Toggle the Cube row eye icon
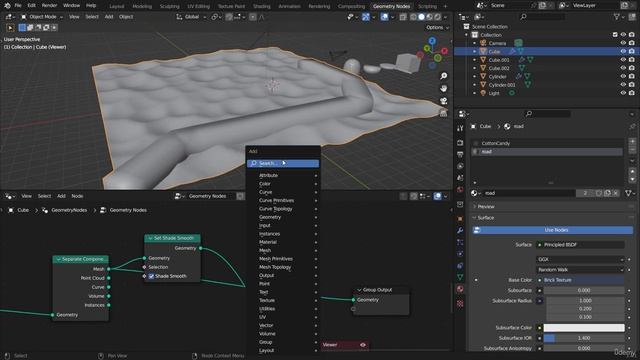This screenshot has height=360, width=640. 623,51
